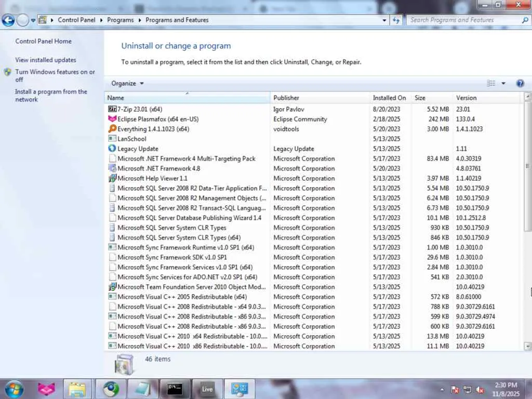Open the view options dropdown arrow
Viewport: 532px width, 399px height.
coord(503,83)
